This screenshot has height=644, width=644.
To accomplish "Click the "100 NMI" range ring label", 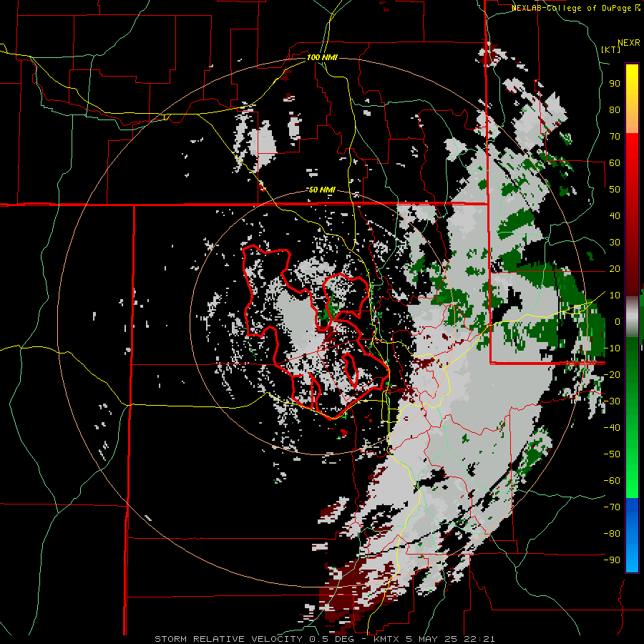I will pos(322,57).
